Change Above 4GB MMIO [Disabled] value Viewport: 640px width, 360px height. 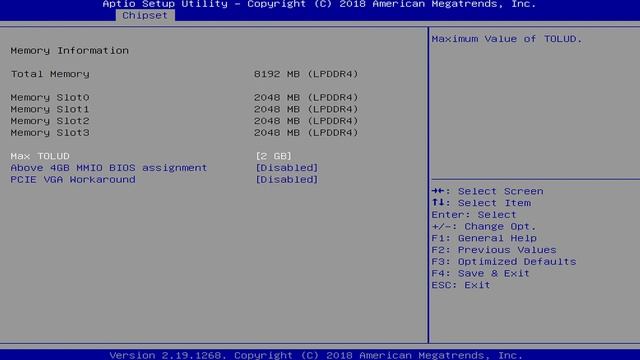pos(287,168)
